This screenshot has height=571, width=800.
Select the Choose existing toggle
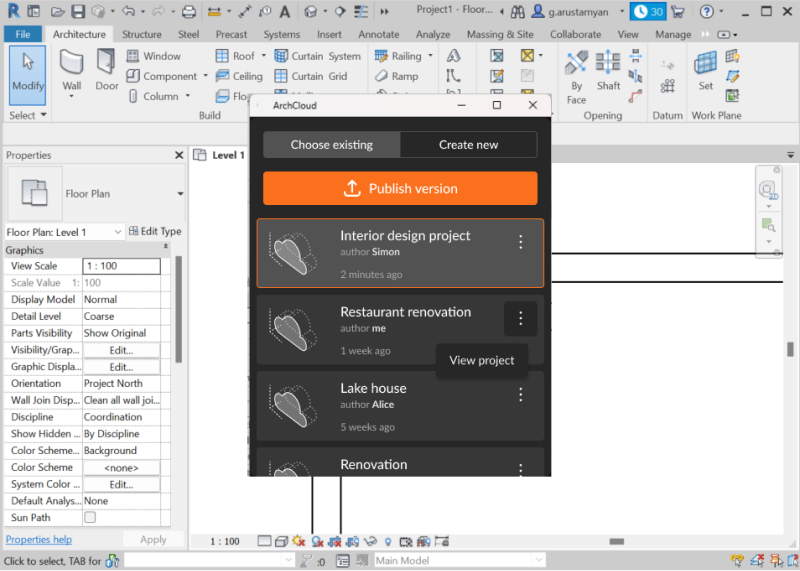(x=331, y=145)
